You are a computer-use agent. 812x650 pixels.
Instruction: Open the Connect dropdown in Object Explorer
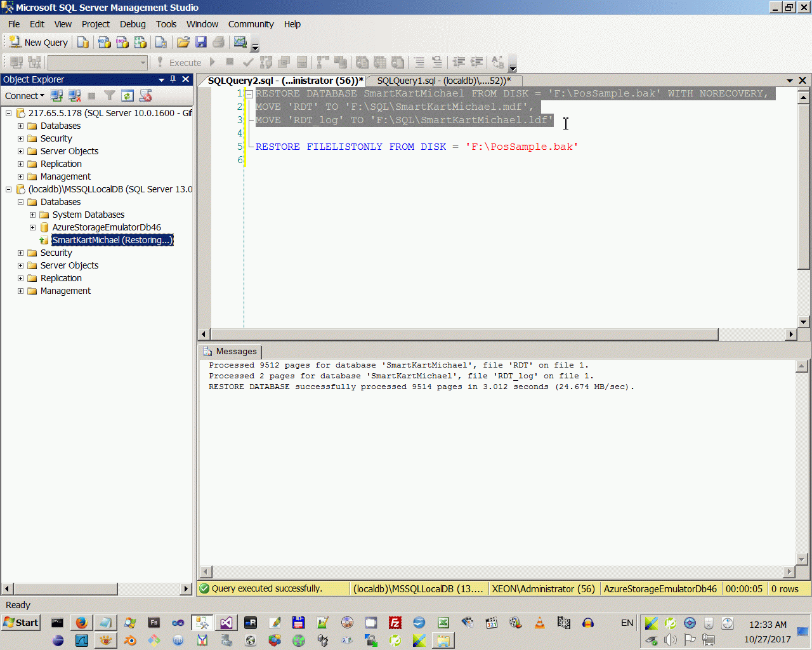pyautogui.click(x=25, y=96)
